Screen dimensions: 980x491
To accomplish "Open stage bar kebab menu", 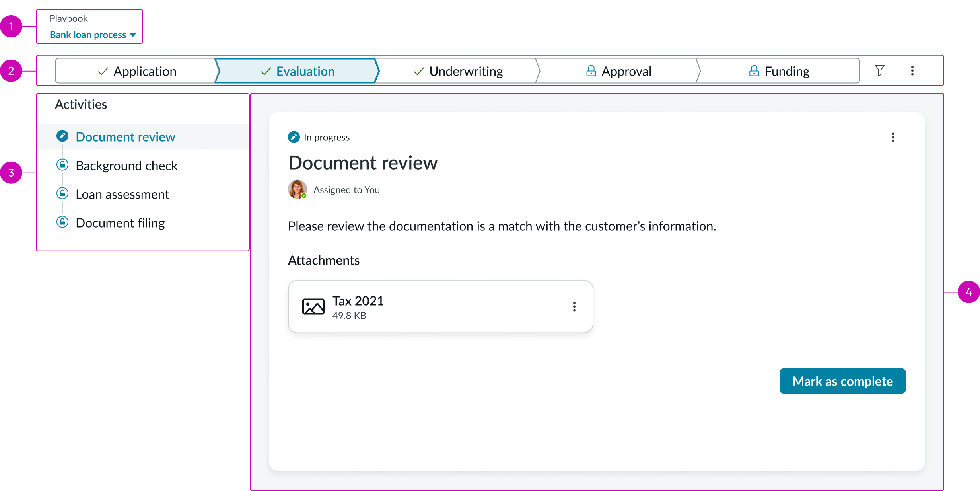I will pos(912,71).
